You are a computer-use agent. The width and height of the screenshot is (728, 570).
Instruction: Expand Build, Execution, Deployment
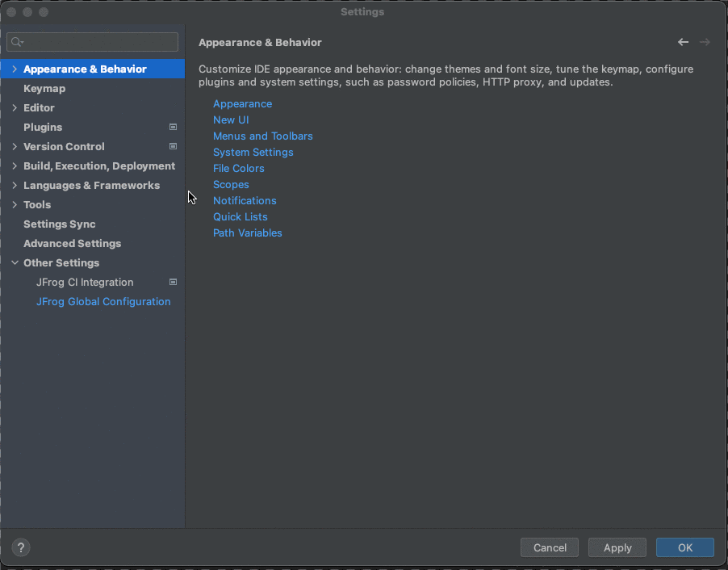[x=14, y=166]
